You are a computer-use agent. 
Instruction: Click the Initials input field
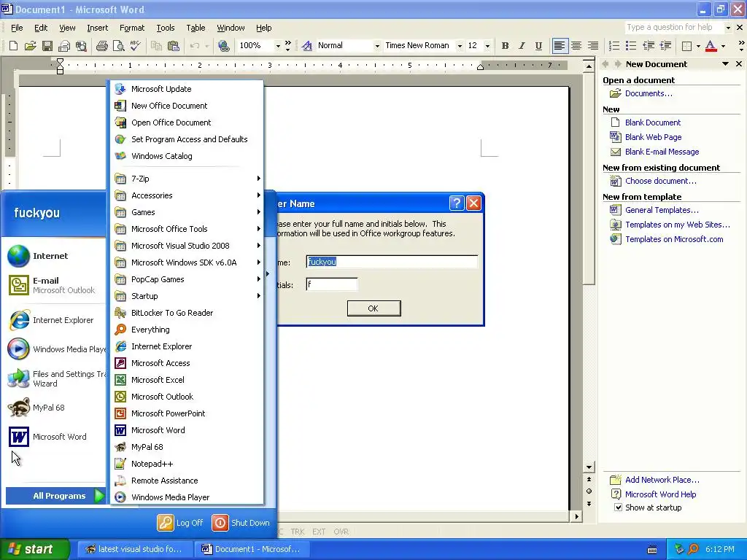332,284
